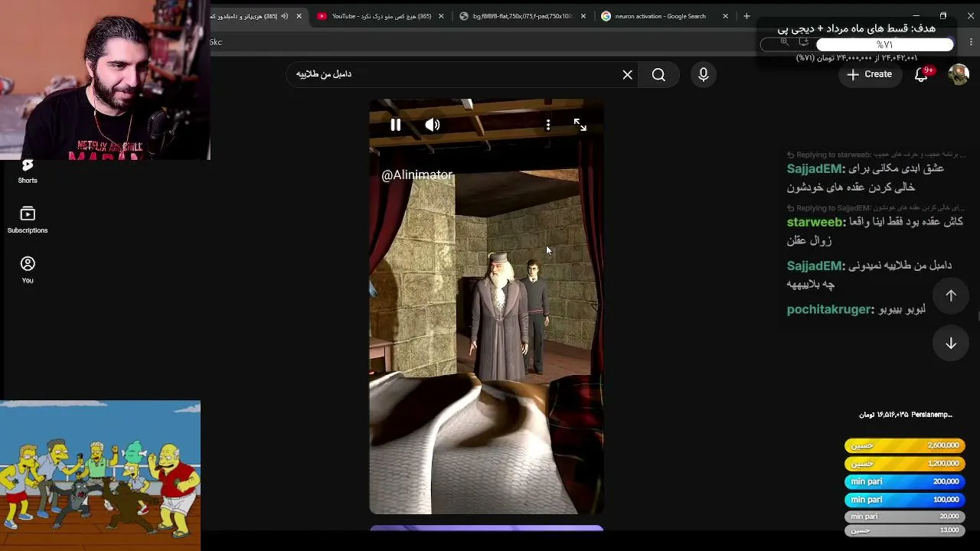980x551 pixels.
Task: Start voice search with the microphone
Action: click(704, 74)
